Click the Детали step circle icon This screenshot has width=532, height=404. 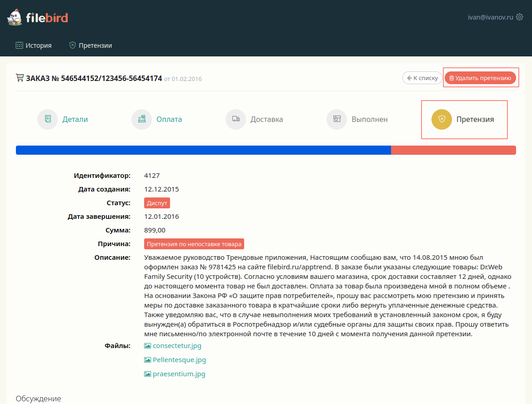pyautogui.click(x=47, y=119)
